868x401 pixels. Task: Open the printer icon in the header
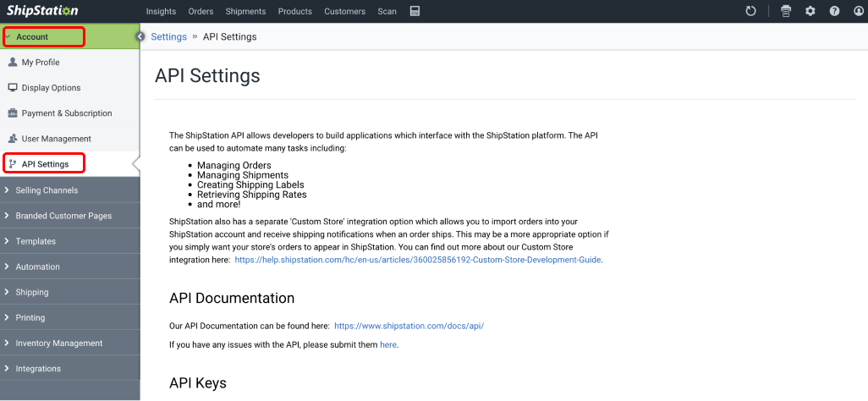click(786, 11)
